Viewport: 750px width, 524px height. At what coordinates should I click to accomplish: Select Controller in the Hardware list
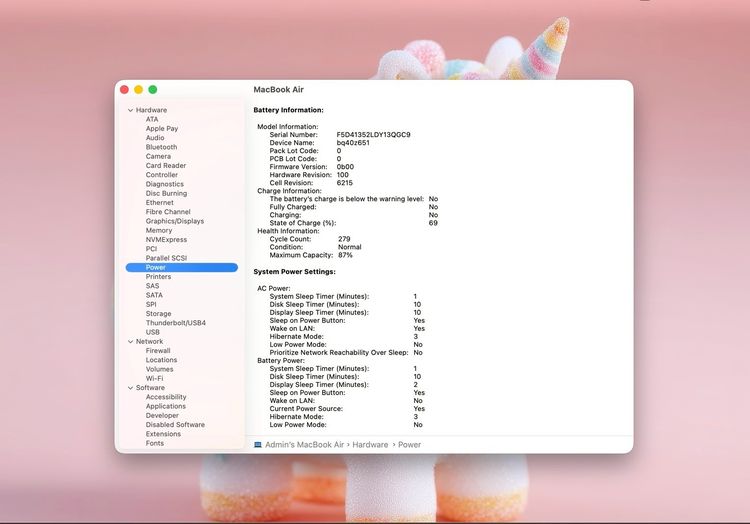(x=162, y=175)
